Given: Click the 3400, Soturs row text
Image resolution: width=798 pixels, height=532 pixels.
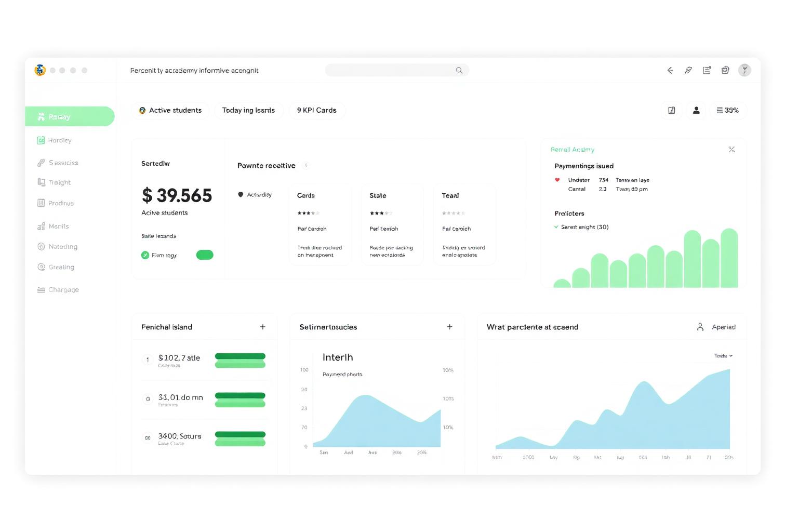Looking at the screenshot, I should point(180,436).
